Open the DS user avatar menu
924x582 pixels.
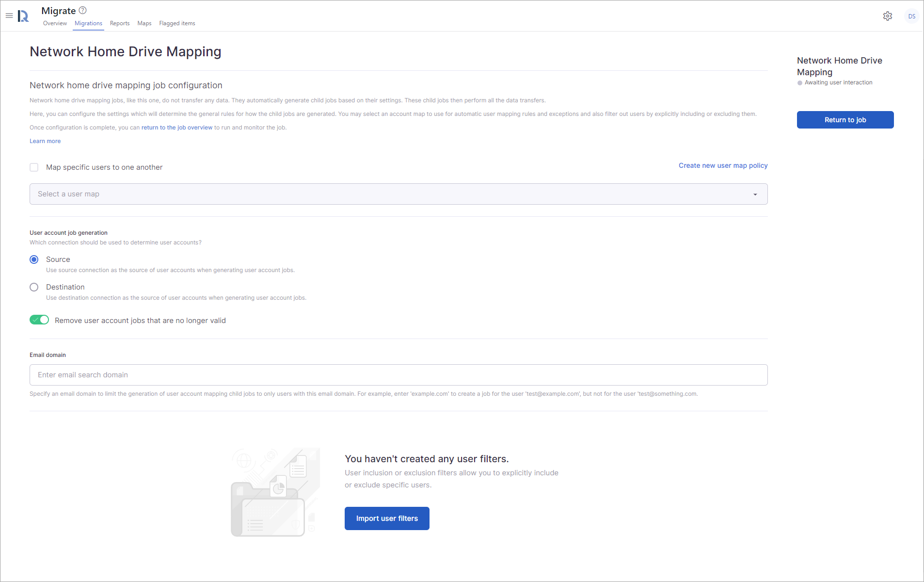[911, 16]
